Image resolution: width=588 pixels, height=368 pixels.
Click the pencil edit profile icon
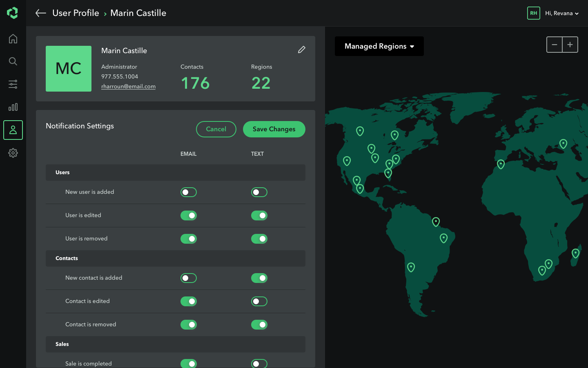click(x=301, y=50)
